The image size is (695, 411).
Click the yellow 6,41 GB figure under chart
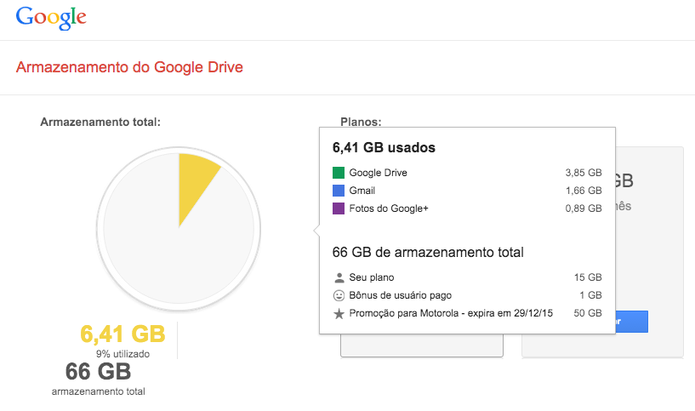(x=123, y=334)
